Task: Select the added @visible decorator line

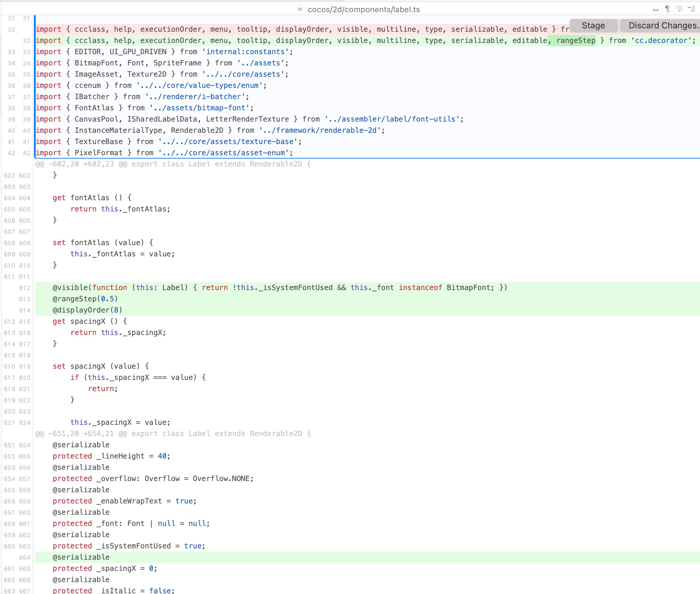Action: [280, 287]
